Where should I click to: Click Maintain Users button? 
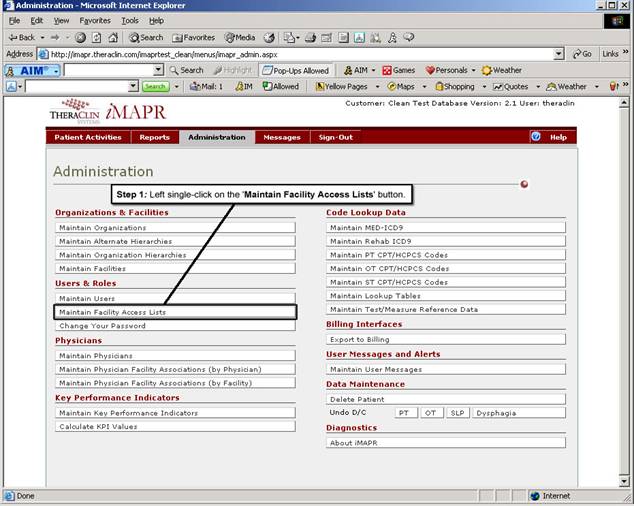175,299
